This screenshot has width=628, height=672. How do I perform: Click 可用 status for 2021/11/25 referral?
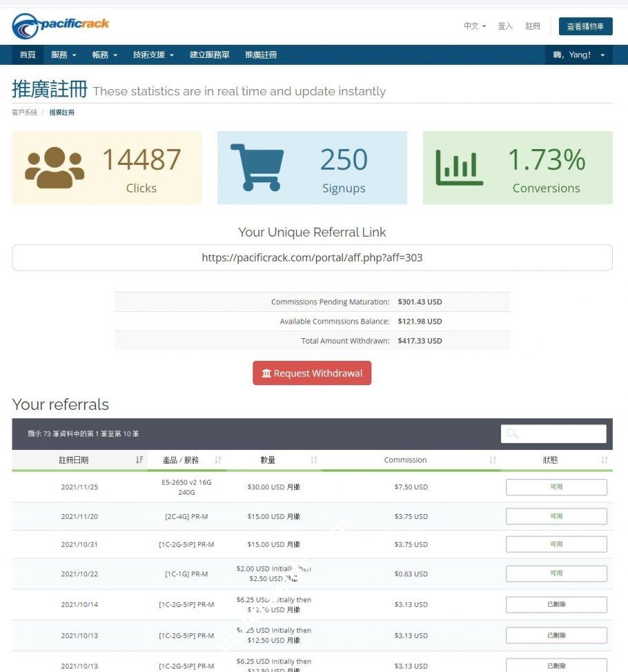pos(556,487)
